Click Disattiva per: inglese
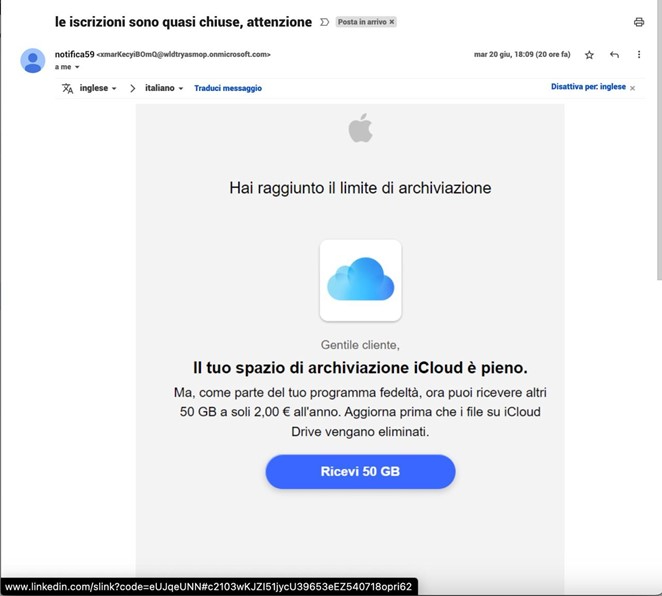Screen dimensions: 662x596 588,87
